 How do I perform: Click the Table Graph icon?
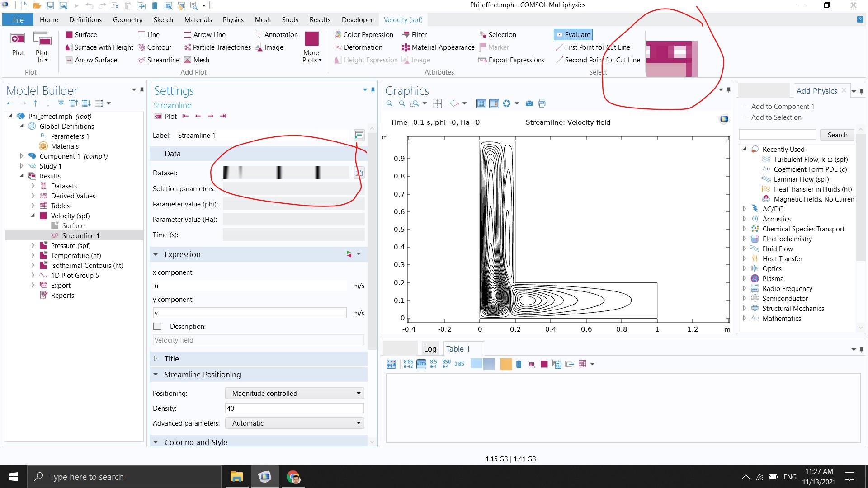(x=532, y=364)
